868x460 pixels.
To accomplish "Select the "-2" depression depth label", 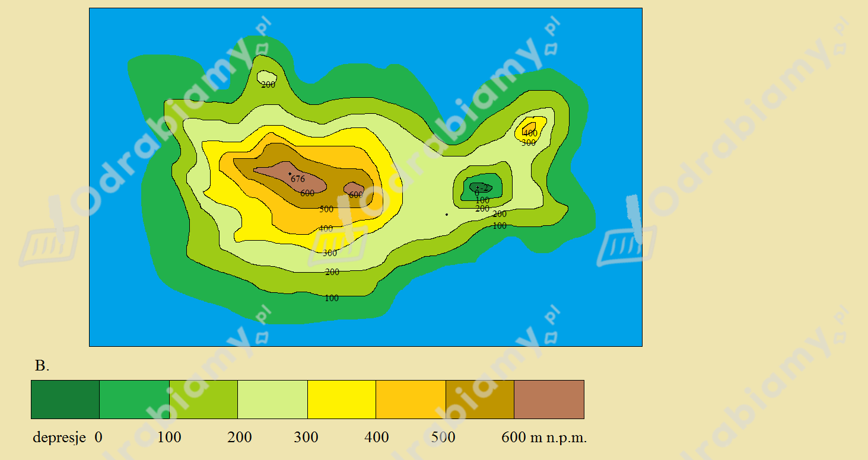I will click(x=484, y=189).
